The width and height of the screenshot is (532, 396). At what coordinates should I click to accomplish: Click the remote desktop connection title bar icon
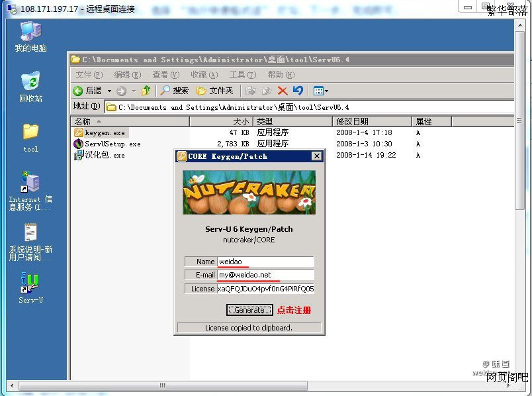click(x=12, y=9)
